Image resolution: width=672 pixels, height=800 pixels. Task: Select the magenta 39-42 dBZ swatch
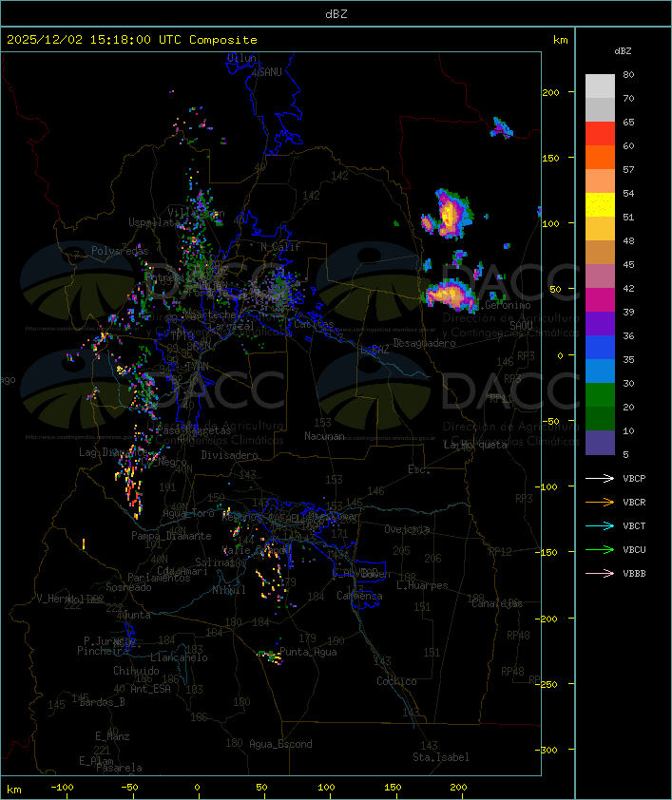point(600,299)
